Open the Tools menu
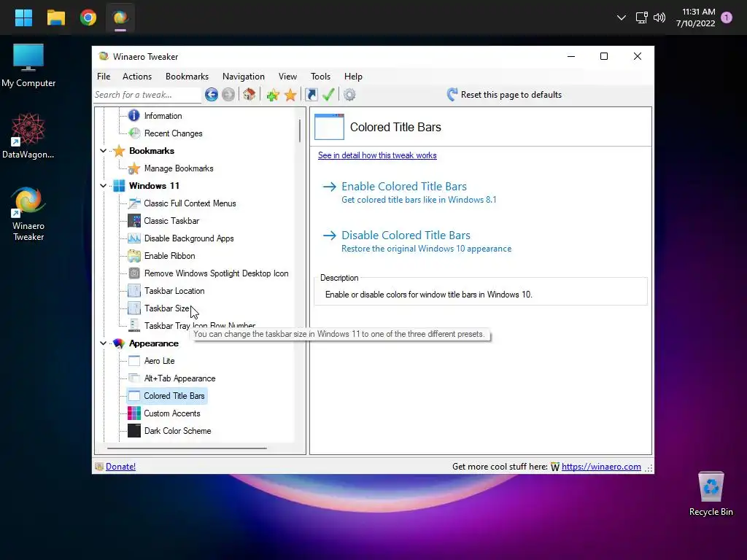The width and height of the screenshot is (747, 560). [x=320, y=76]
